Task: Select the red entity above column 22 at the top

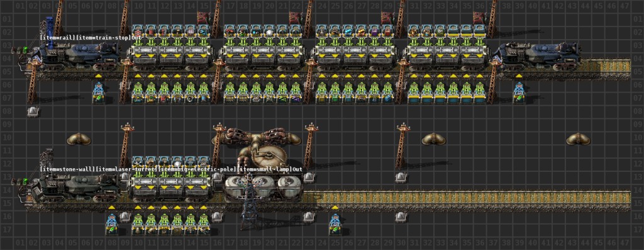Action: click(296, 18)
